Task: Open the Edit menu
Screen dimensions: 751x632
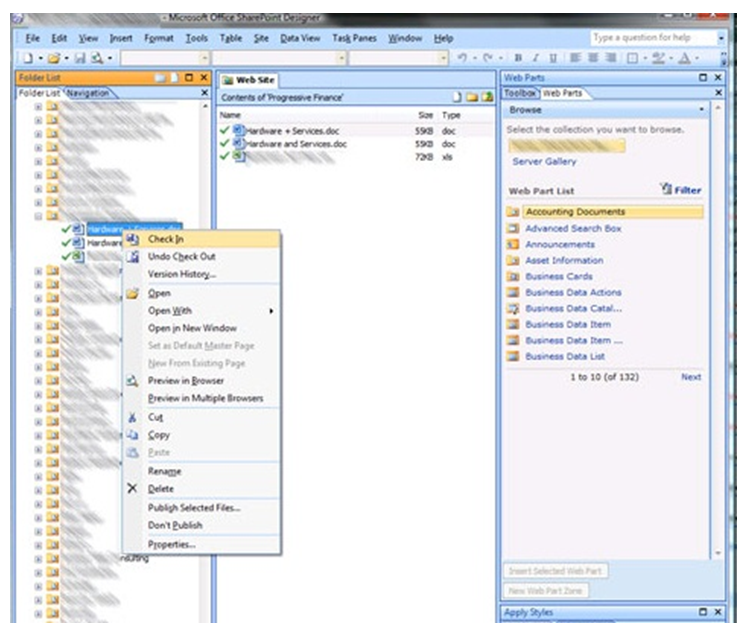Action: pos(59,38)
